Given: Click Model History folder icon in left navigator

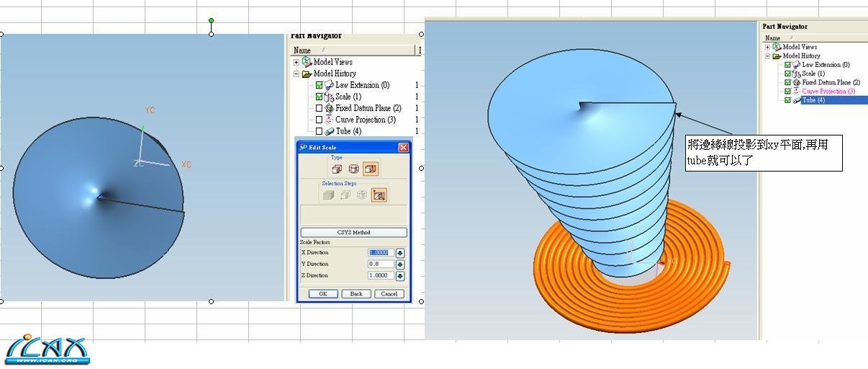Looking at the screenshot, I should (307, 74).
